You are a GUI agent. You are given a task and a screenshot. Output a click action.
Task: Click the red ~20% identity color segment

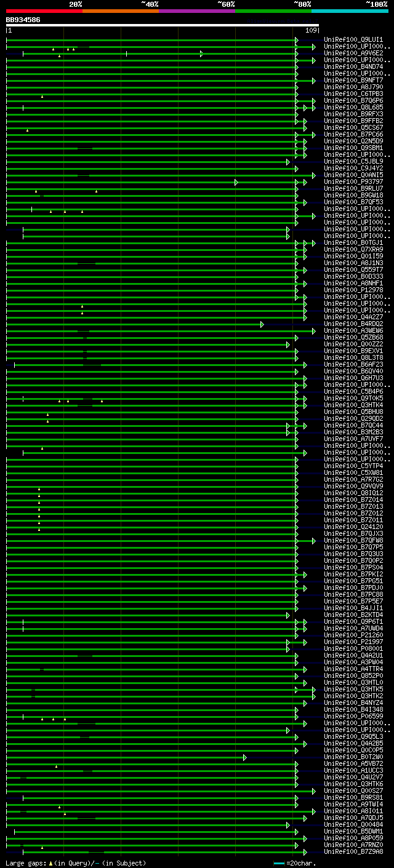pyautogui.click(x=44, y=10)
